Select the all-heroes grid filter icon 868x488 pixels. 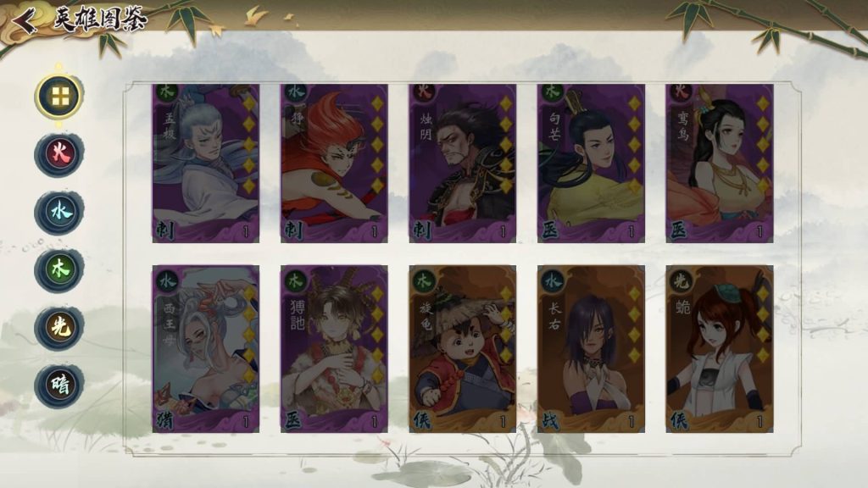[x=59, y=97]
